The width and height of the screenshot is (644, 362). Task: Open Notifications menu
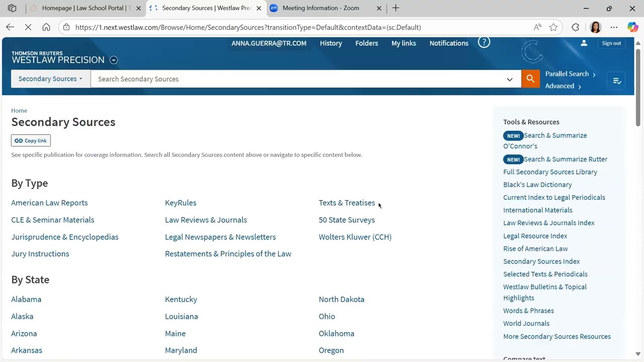(x=449, y=43)
